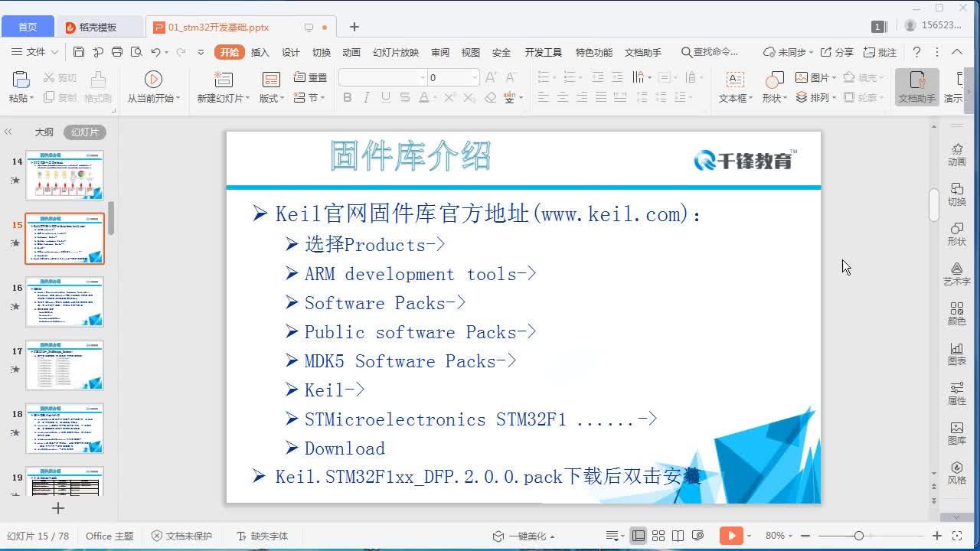Open Transition (切换) in right sidebar

click(957, 194)
